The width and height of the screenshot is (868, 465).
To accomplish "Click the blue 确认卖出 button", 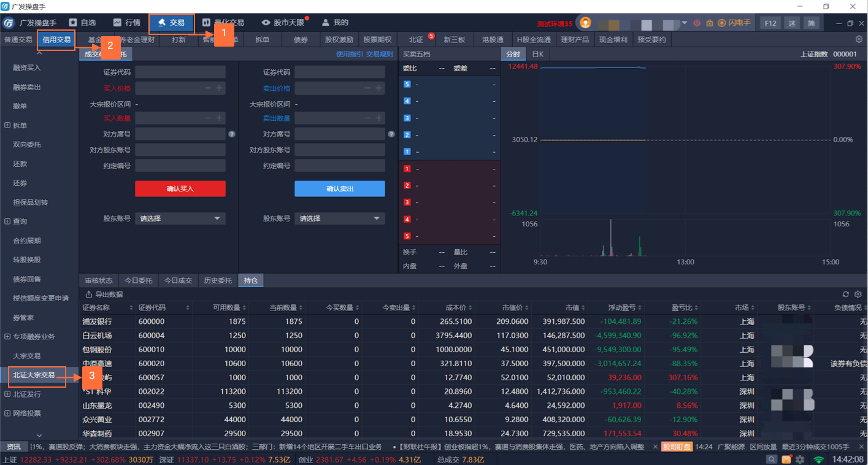I will tap(340, 188).
